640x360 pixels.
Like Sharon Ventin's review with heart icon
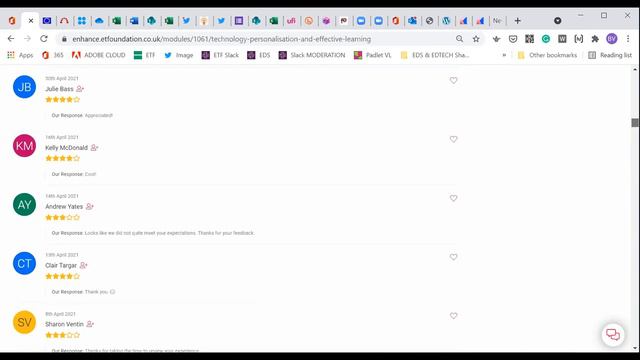(x=453, y=316)
